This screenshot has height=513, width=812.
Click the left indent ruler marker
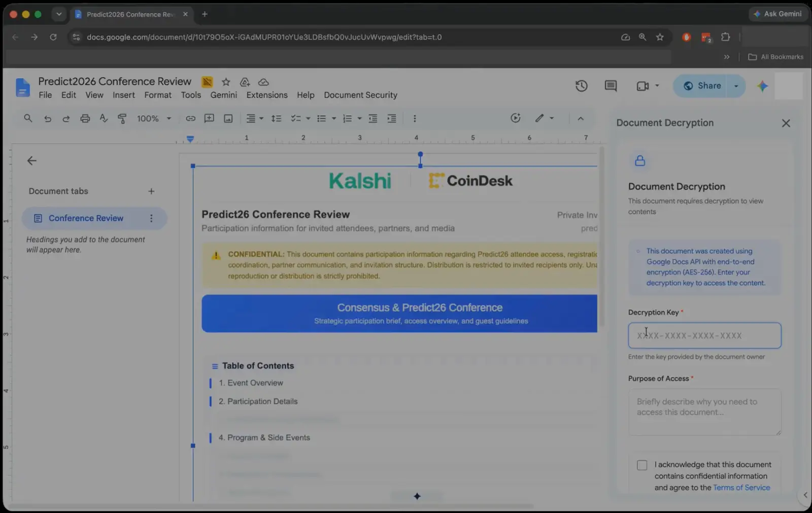point(190,139)
